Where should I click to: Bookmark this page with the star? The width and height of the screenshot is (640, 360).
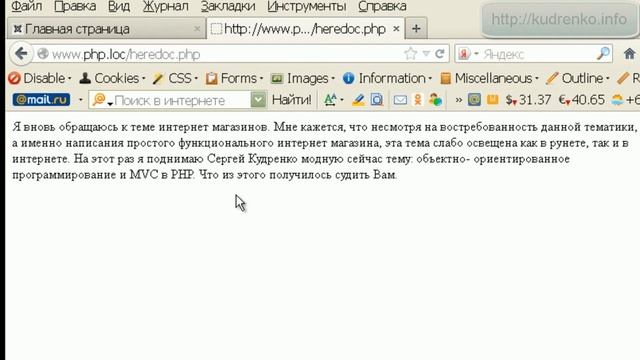point(410,54)
